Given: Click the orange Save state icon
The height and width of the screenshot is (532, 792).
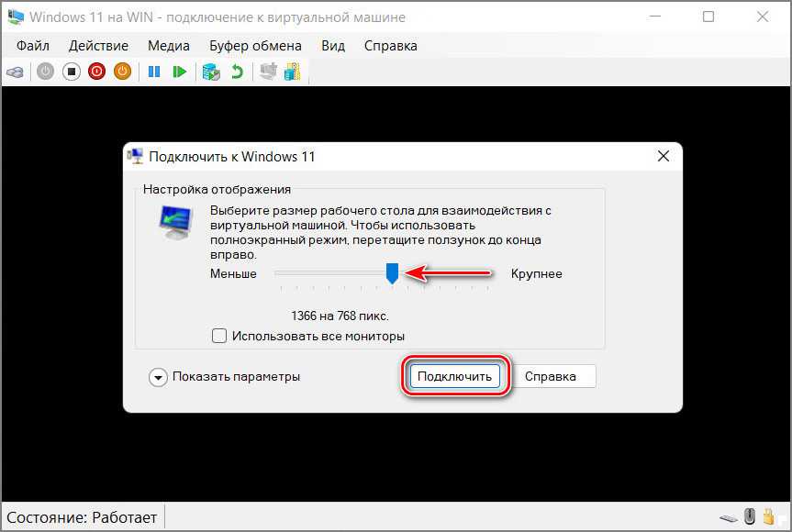Looking at the screenshot, I should (x=122, y=71).
